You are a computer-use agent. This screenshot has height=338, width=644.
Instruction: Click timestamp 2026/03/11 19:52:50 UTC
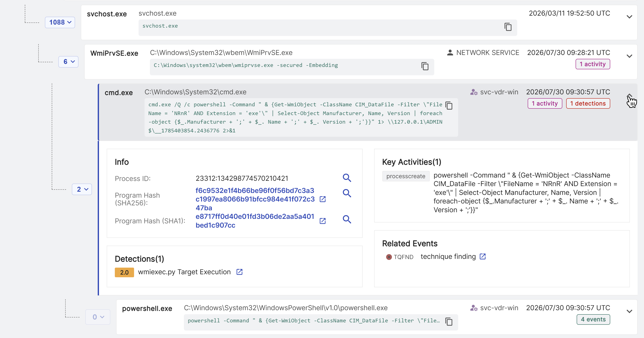coord(569,13)
